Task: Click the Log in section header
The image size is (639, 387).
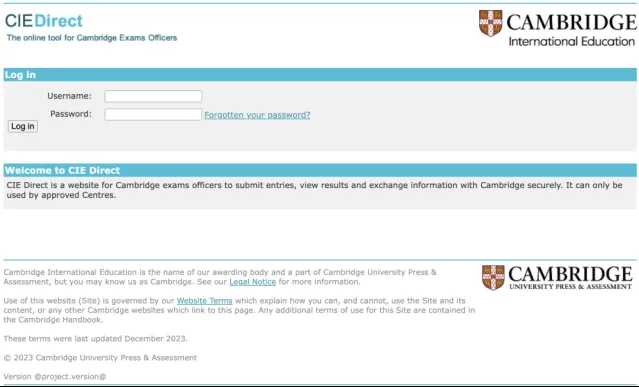Action: click(x=320, y=75)
